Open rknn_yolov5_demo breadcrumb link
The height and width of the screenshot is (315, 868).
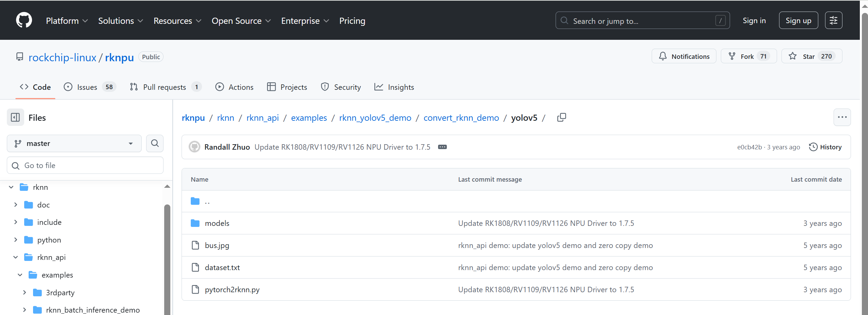pyautogui.click(x=375, y=118)
